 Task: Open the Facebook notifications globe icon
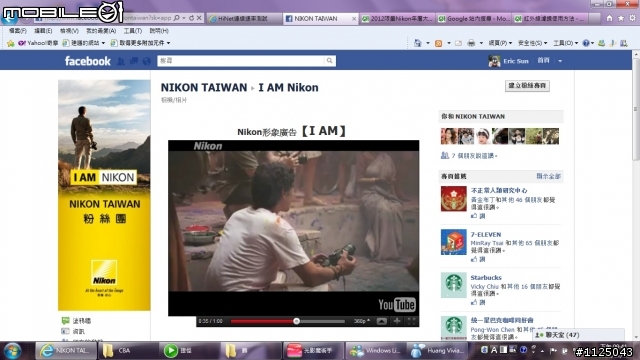pyautogui.click(x=147, y=61)
